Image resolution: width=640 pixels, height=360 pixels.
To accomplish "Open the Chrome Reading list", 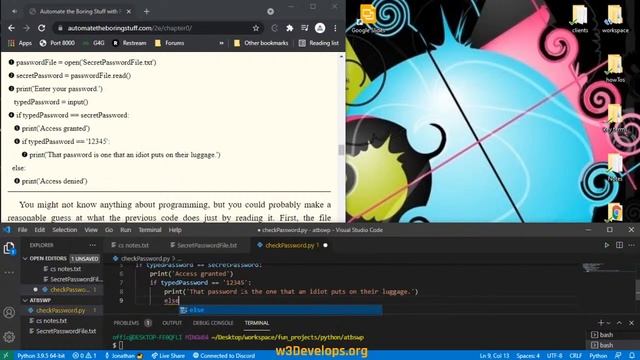I will click(x=319, y=43).
